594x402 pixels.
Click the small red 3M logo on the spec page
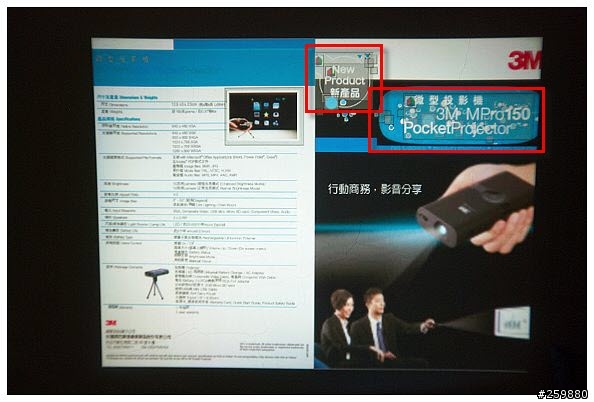111,323
